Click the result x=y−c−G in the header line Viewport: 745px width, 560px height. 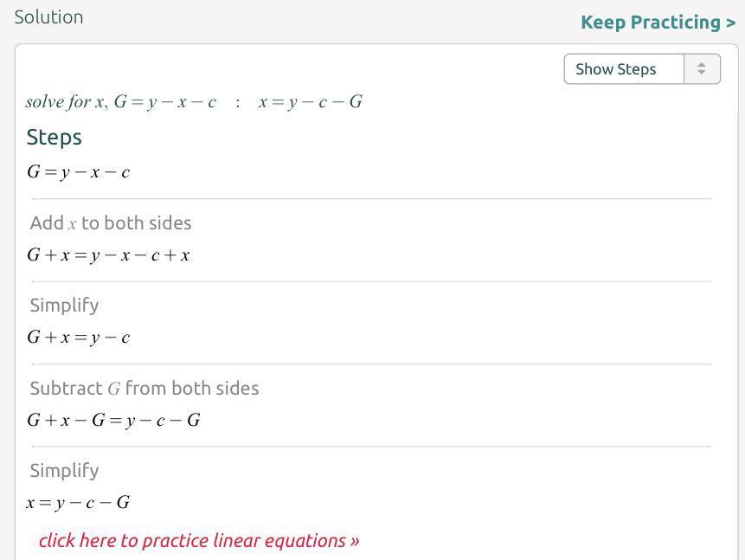click(x=310, y=102)
